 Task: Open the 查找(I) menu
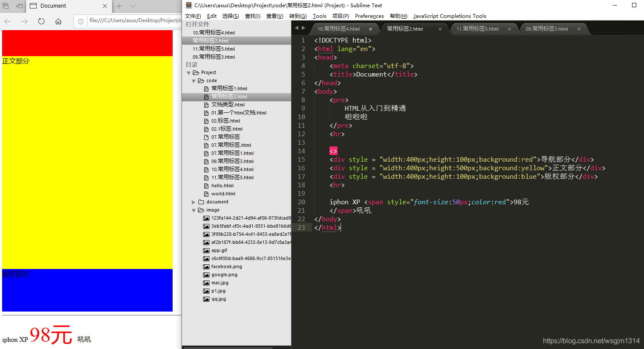[x=253, y=16]
